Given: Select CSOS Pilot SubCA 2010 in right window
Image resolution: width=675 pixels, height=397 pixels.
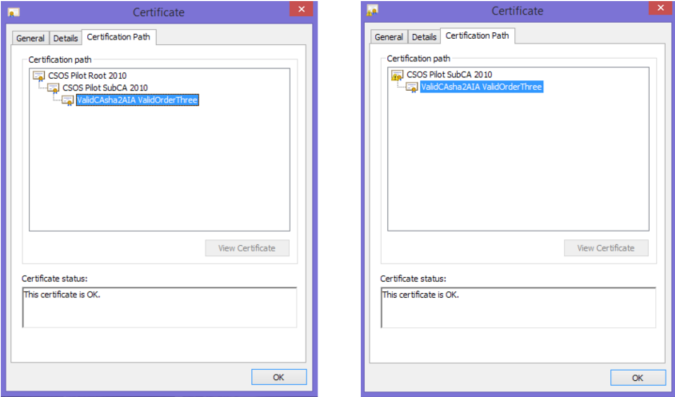Looking at the screenshot, I should (x=449, y=74).
